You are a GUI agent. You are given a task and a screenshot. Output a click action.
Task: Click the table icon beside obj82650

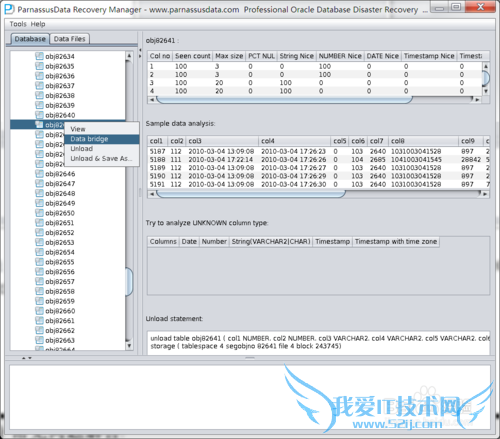(39, 213)
